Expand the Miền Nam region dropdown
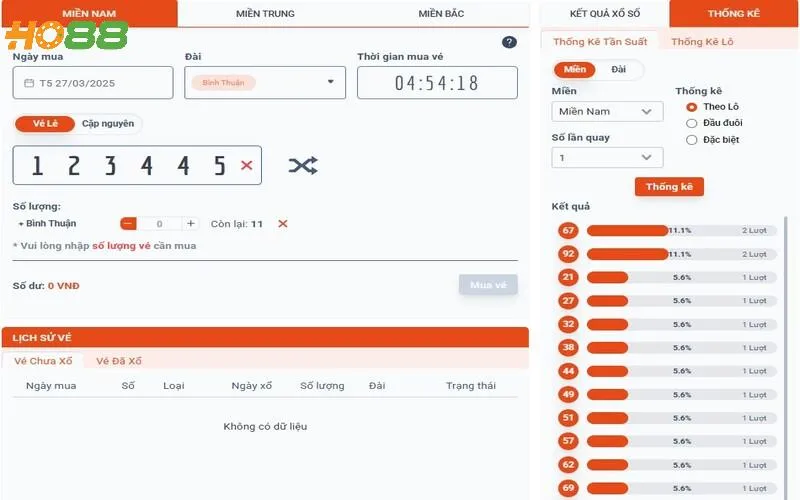Viewport: 800px width, 500px height. coord(607,112)
